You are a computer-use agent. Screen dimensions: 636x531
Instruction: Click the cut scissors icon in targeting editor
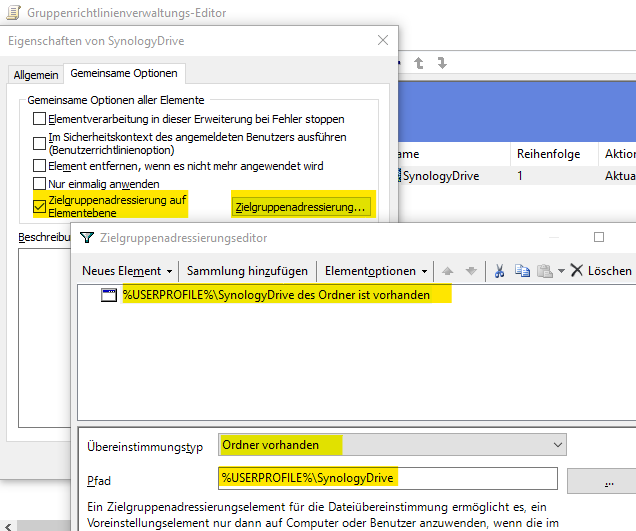[499, 271]
